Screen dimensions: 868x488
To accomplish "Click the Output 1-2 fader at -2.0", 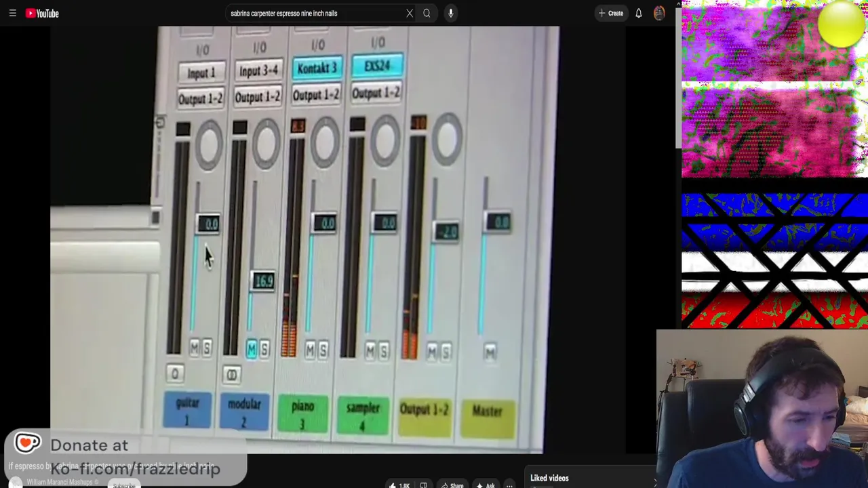I will pos(446,232).
